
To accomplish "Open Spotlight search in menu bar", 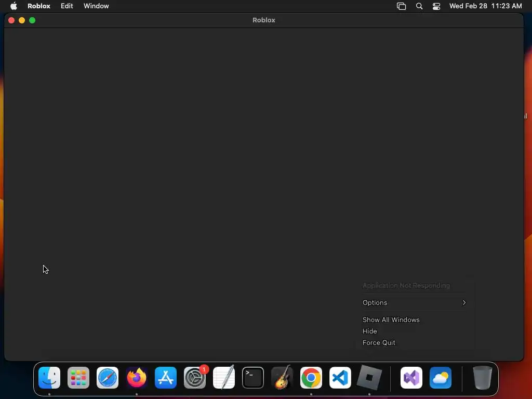I will click(x=419, y=6).
